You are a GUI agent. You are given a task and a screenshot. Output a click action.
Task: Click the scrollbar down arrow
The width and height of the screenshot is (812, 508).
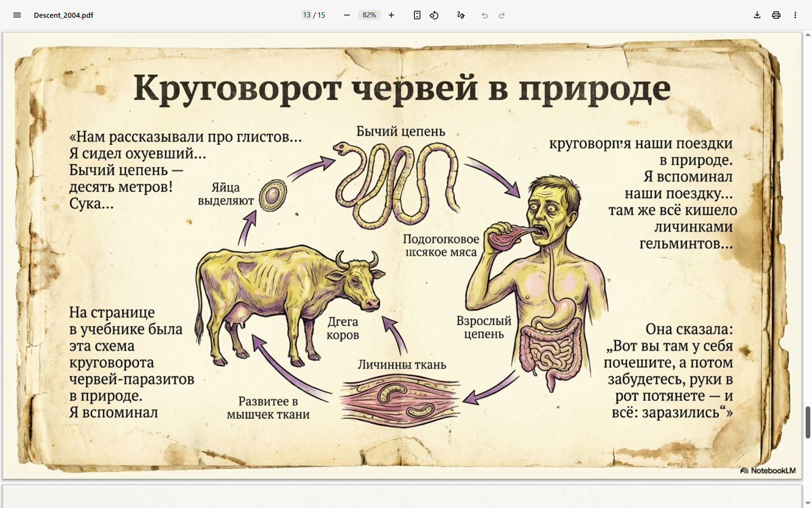808,503
